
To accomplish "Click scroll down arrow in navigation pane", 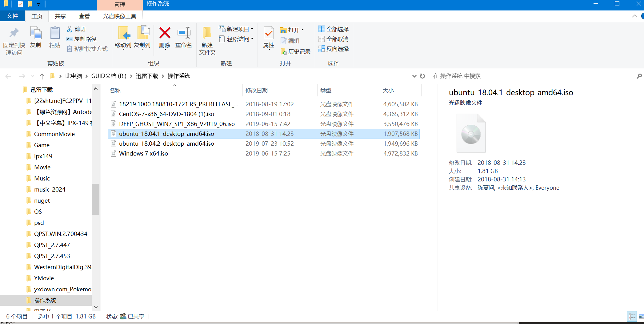I will coord(96,307).
